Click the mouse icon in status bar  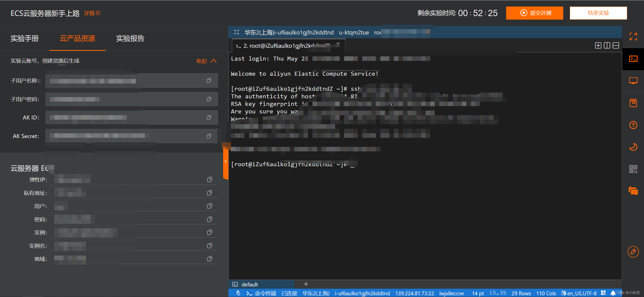tap(238, 293)
